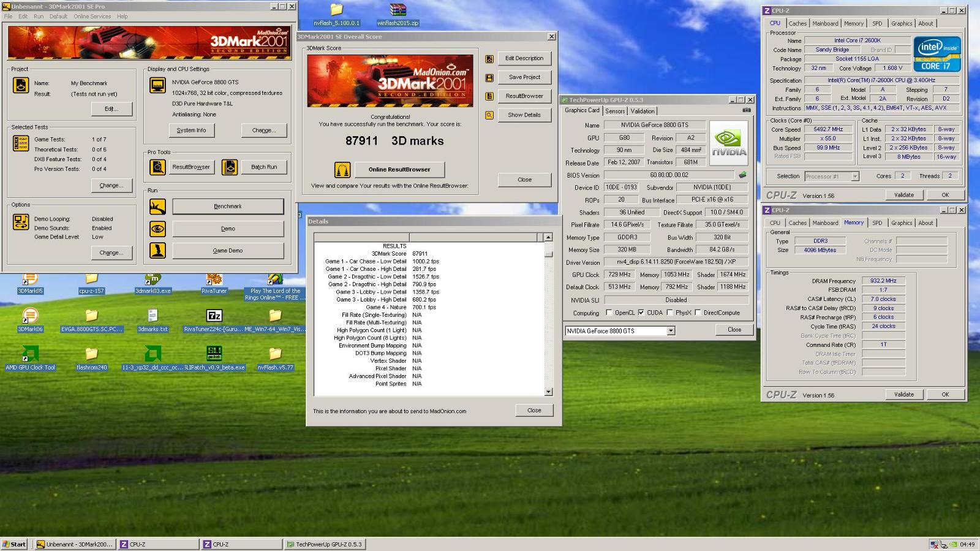Click the Details list scrollbar down arrow
Image resolution: width=980 pixels, height=551 pixels.
548,392
